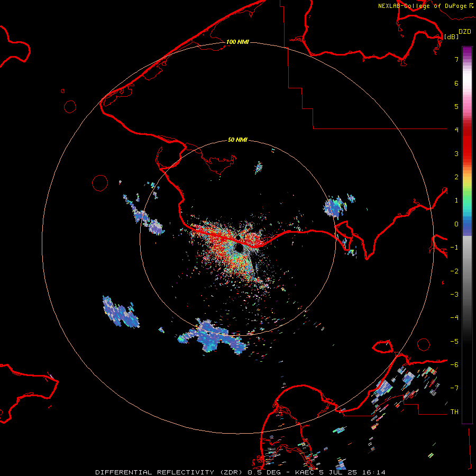Screen dimensions: 476x476
Task: Click the "-3" value on the color scale
Action: tap(454, 295)
